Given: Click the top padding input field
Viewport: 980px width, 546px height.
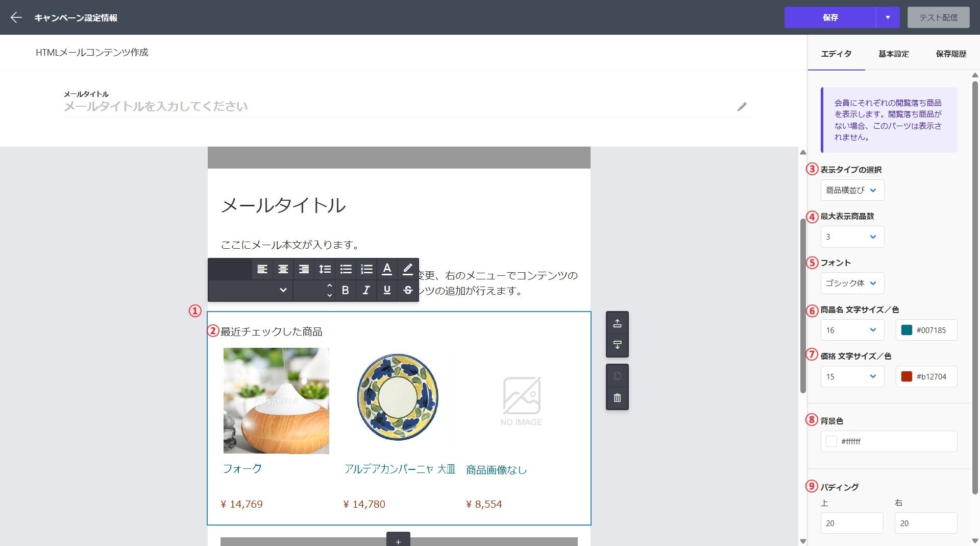Looking at the screenshot, I should tap(852, 523).
